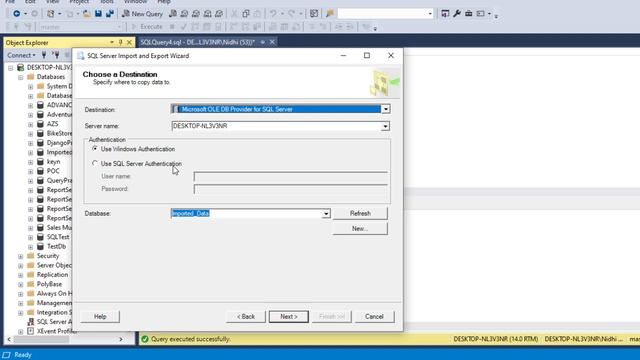Close the SQLQuery4.sql tab
Image resolution: width=640 pixels, height=360 pixels.
click(272, 42)
